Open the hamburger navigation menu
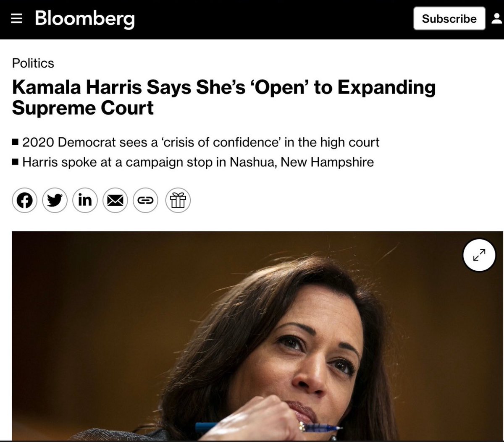The image size is (504, 442). (16, 19)
